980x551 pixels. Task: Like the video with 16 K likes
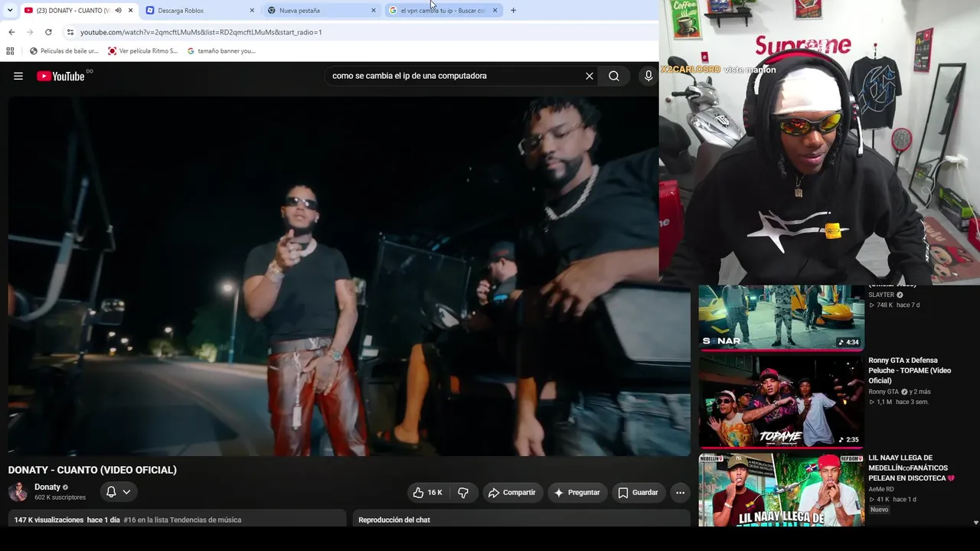427,493
